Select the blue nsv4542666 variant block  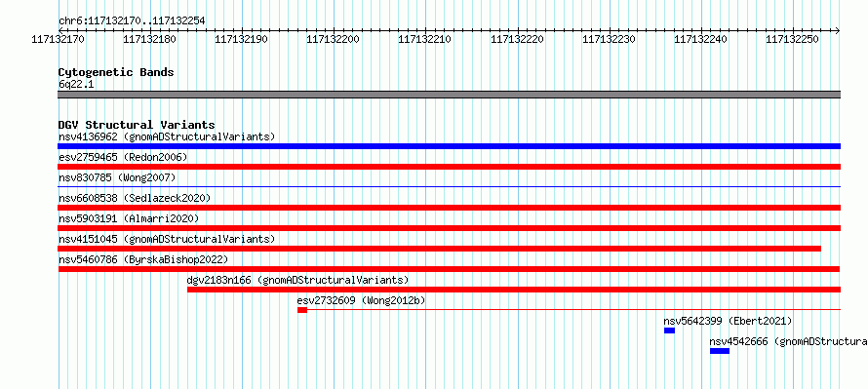(720, 351)
